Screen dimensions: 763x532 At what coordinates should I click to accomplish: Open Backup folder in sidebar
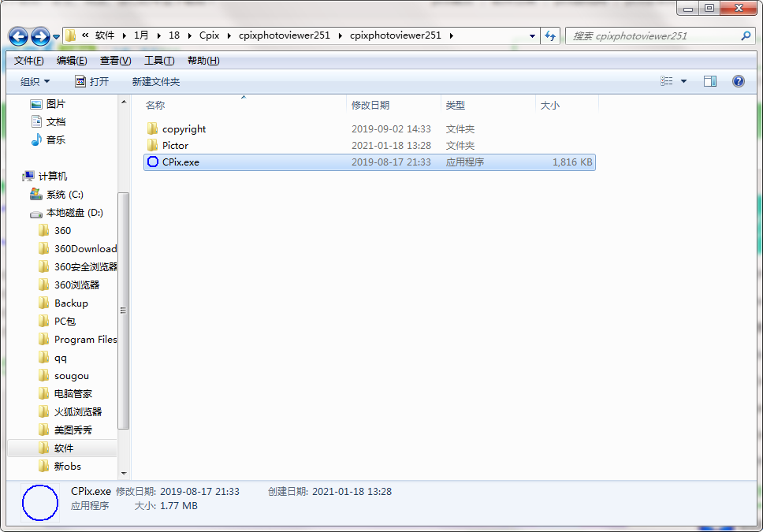(63, 303)
